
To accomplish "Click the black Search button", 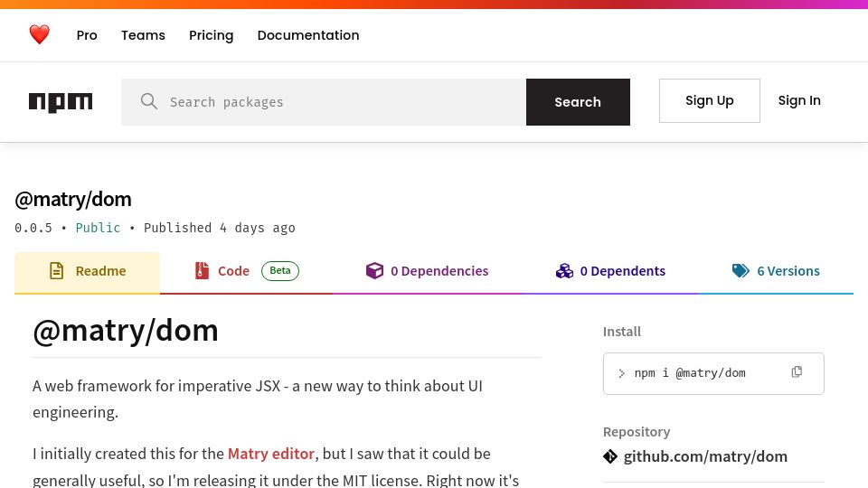I will point(578,102).
